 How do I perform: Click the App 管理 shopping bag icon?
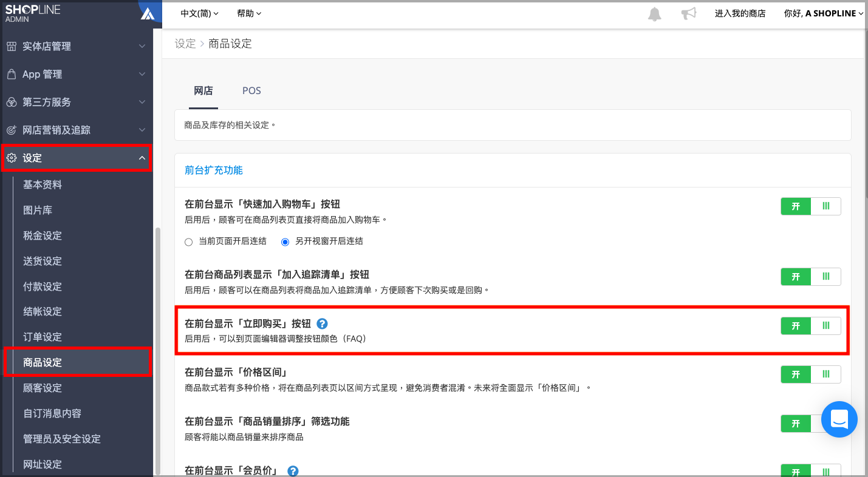[11, 74]
